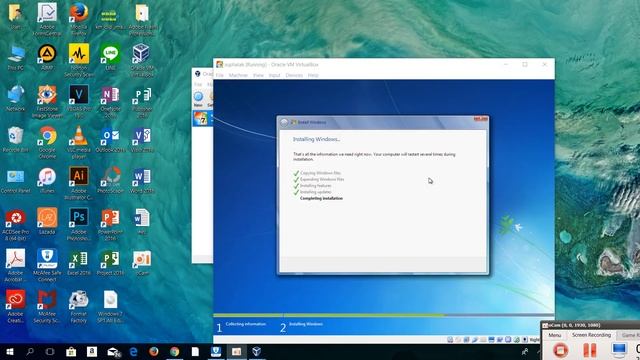Select the Lazada desktop shortcut
This screenshot has width=640, height=360.
(47, 222)
